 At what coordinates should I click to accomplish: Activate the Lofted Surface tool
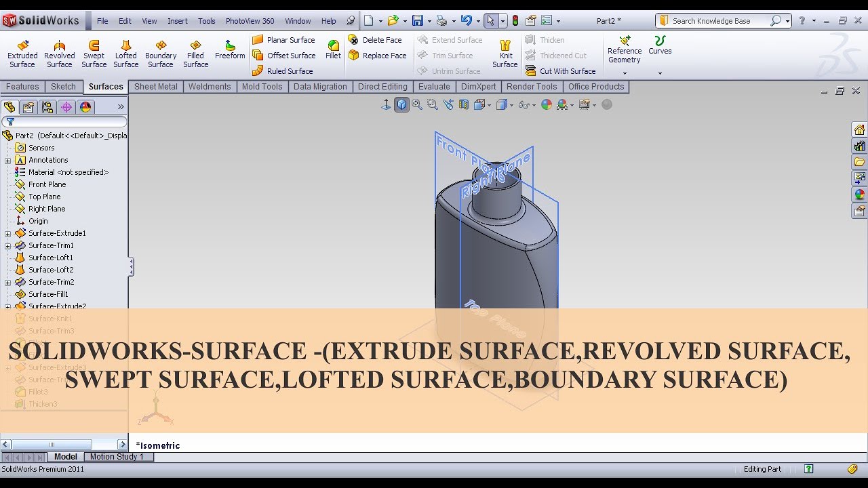point(126,54)
